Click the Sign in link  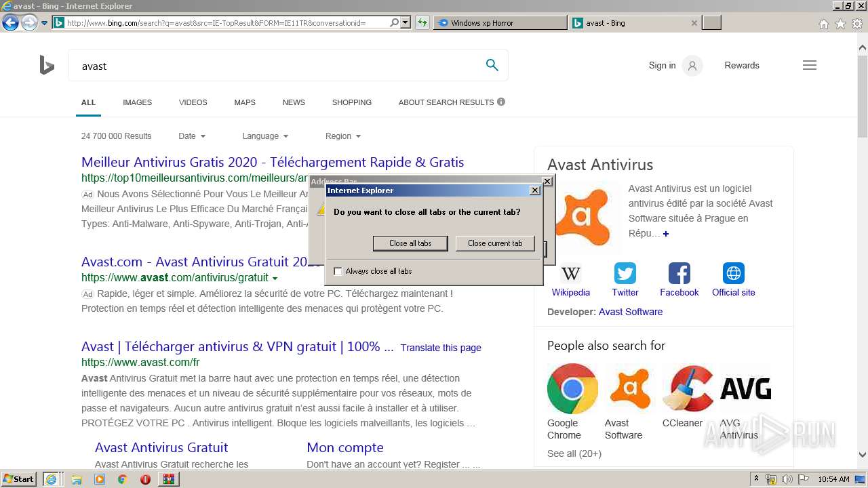662,66
